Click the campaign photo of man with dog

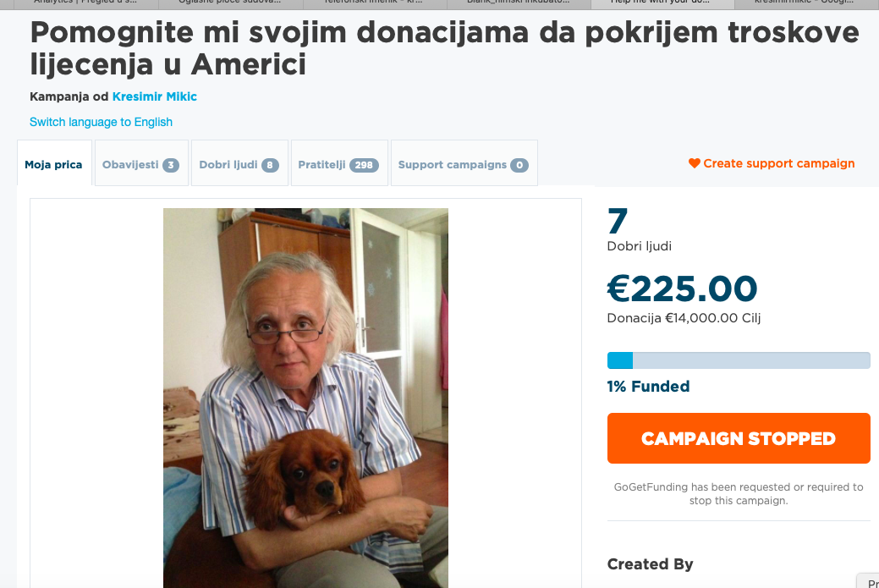point(305,398)
